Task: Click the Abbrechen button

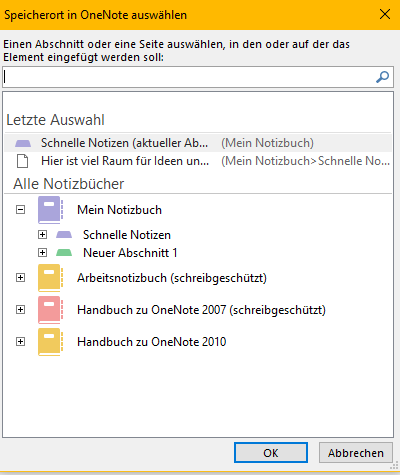Action: pos(356,453)
